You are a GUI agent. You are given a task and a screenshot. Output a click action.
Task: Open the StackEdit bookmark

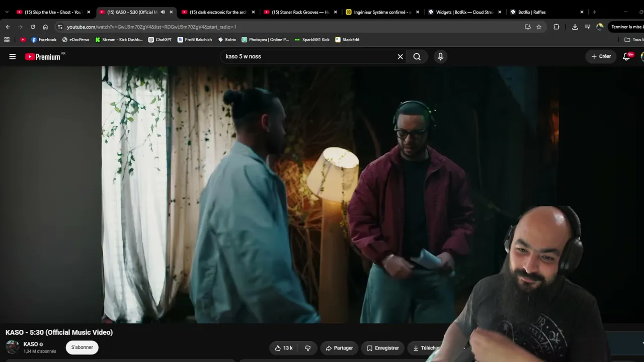pos(347,40)
